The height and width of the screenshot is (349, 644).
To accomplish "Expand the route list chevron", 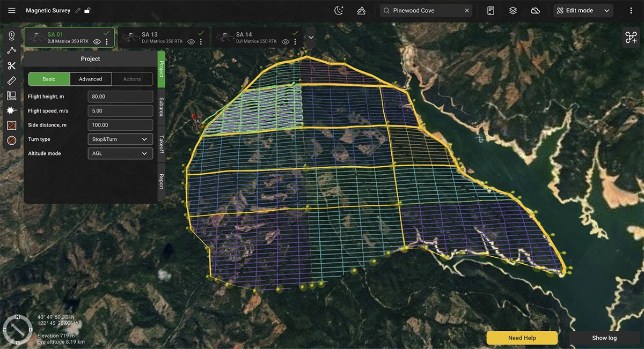I will click(310, 38).
